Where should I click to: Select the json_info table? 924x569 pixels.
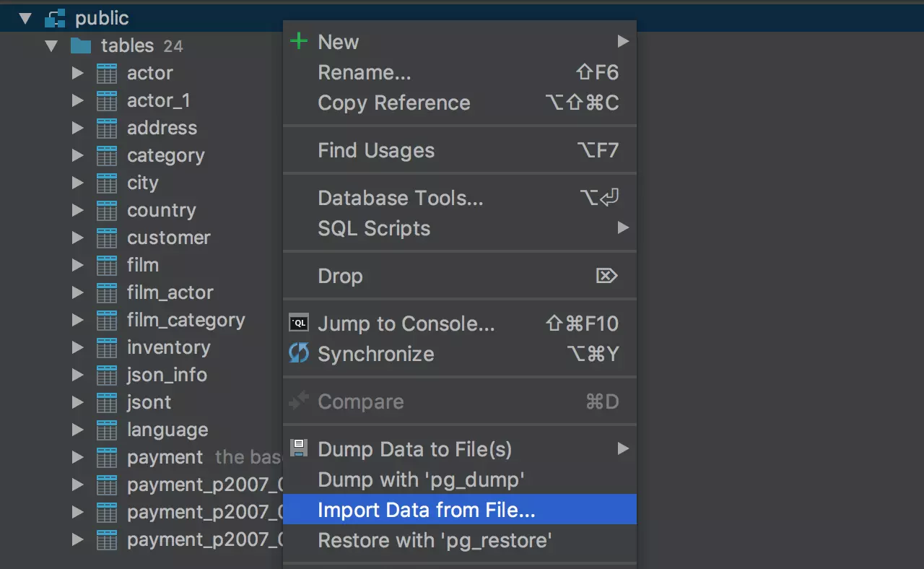[167, 375]
